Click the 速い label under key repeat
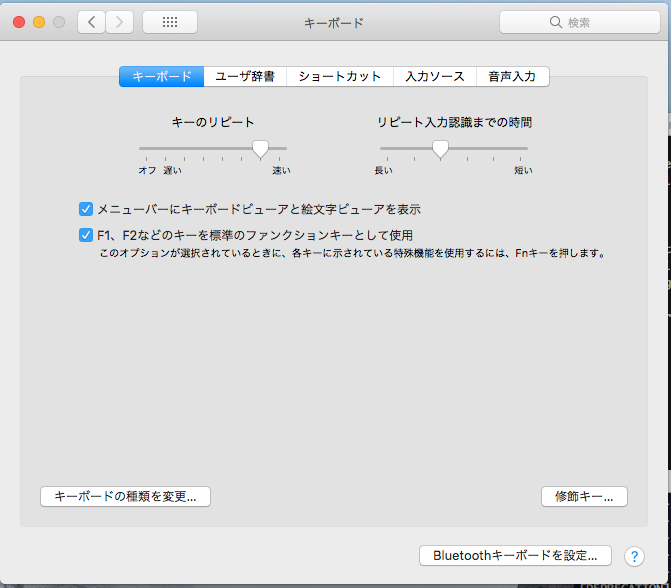This screenshot has height=588, width=671. click(x=281, y=170)
